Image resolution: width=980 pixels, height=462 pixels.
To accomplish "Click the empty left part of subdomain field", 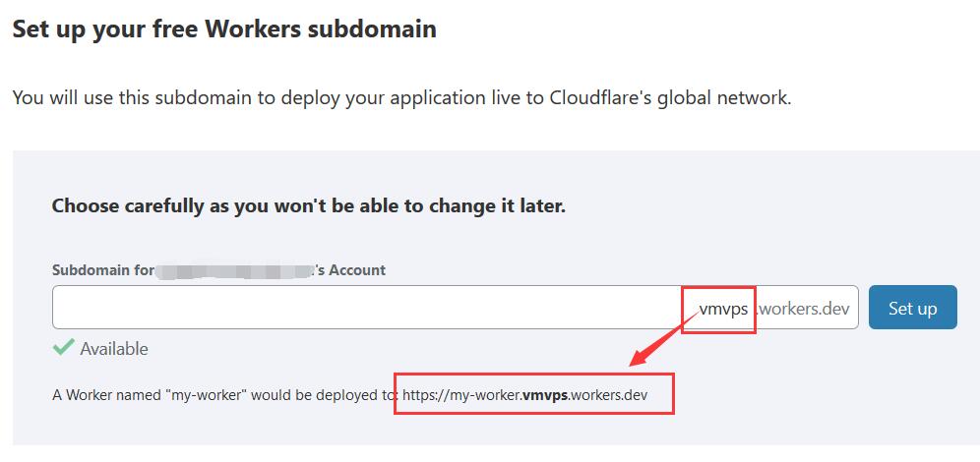I will (362, 307).
